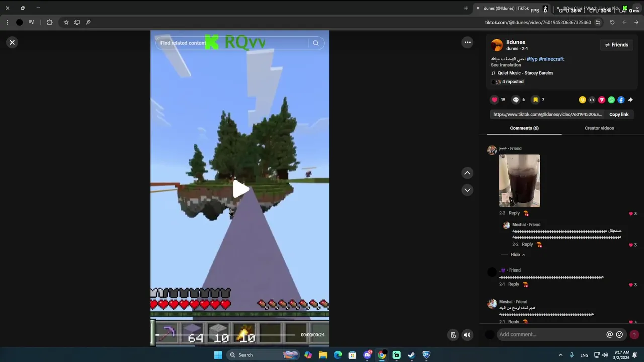Save video with the bookmark icon
Viewport: 644px width, 362px height.
536,100
